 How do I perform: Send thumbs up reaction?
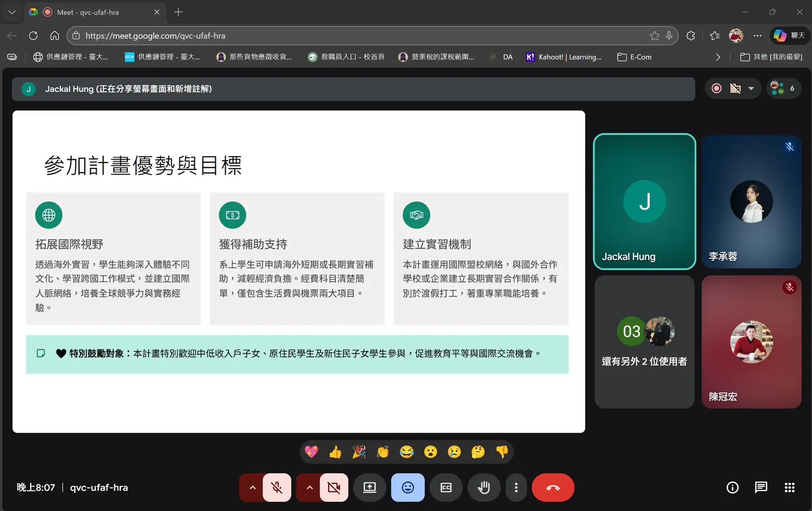(x=335, y=452)
